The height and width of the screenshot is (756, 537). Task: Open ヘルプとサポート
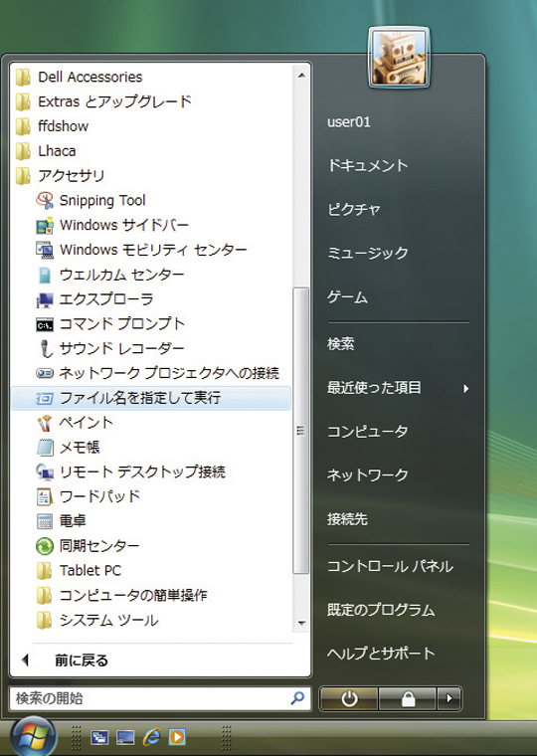coord(381,654)
